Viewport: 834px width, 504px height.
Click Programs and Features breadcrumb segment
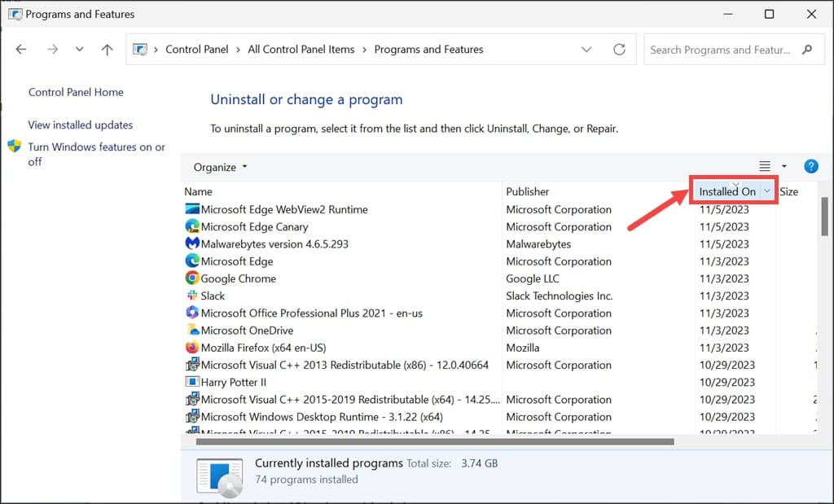pyautogui.click(x=428, y=50)
